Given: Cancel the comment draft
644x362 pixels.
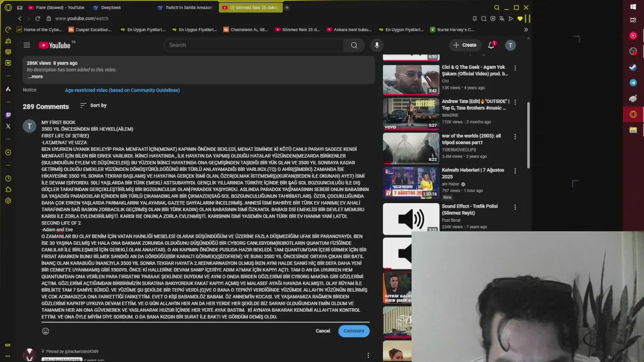Looking at the screenshot, I should tap(323, 331).
